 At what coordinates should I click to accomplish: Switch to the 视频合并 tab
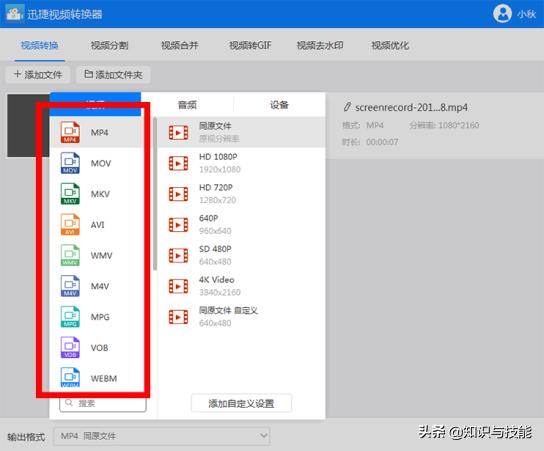point(180,45)
